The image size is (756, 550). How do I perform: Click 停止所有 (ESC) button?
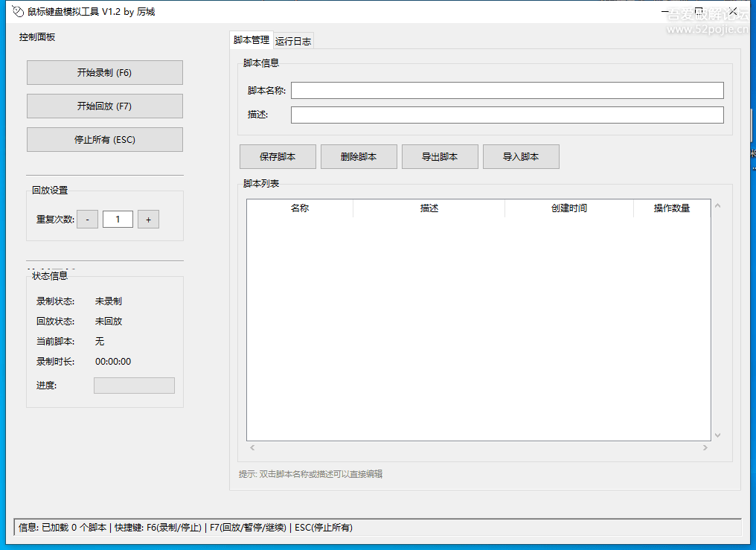coord(104,140)
